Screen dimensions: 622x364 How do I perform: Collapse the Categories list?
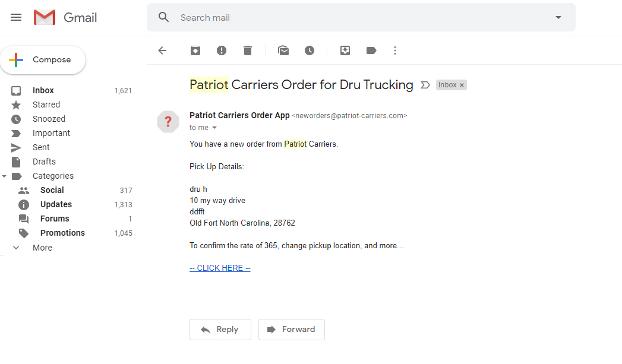(4, 176)
